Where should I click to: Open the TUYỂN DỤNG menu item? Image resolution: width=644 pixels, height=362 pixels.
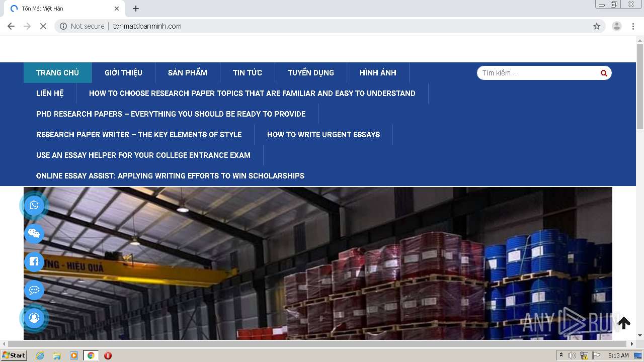(x=311, y=72)
